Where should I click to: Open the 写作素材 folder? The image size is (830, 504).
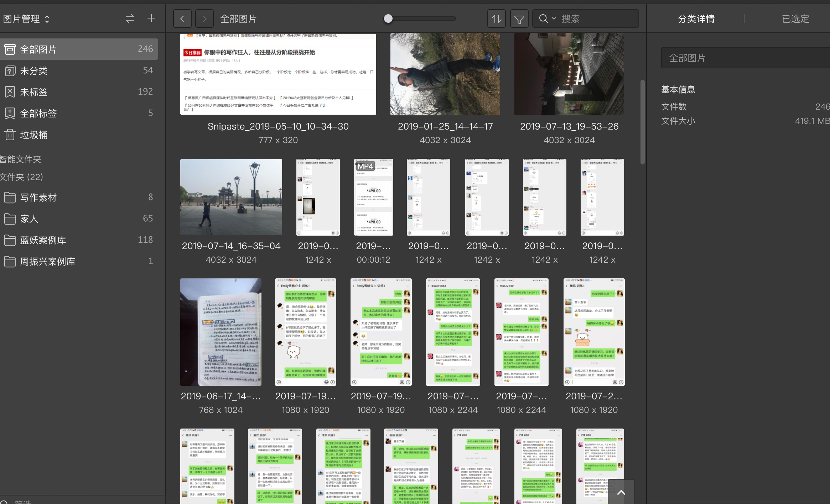pyautogui.click(x=79, y=197)
